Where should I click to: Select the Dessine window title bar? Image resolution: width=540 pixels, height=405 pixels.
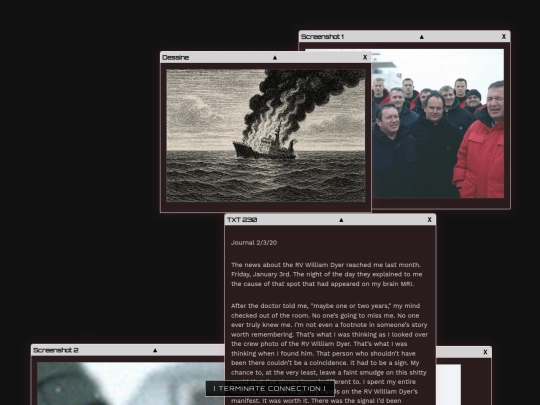point(266,58)
